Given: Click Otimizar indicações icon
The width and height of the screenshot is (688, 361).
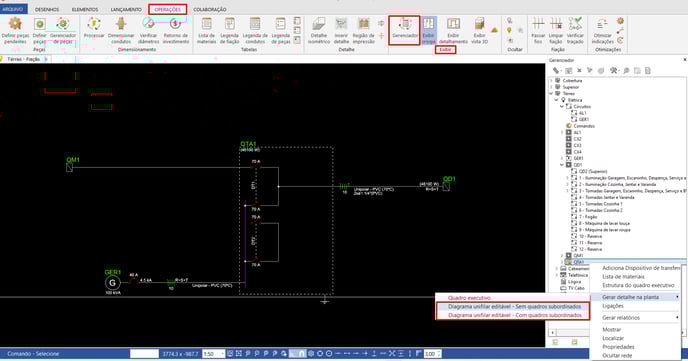Looking at the screenshot, I should point(602,31).
